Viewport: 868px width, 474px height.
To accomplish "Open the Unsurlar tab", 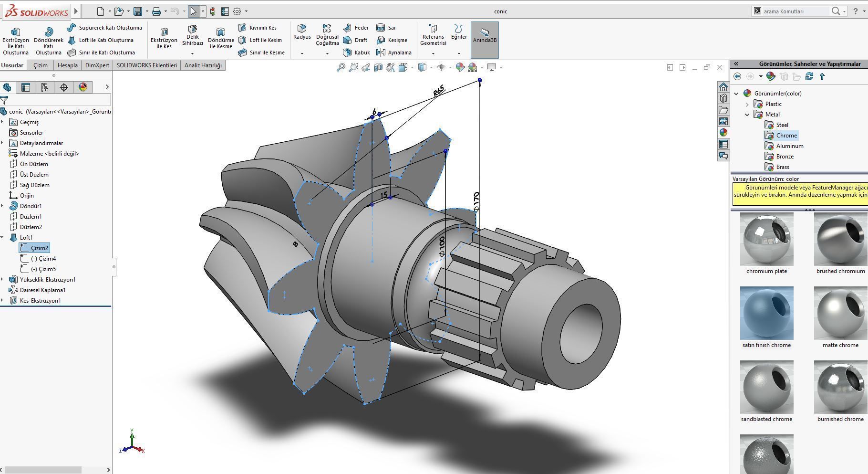I will pos(12,65).
